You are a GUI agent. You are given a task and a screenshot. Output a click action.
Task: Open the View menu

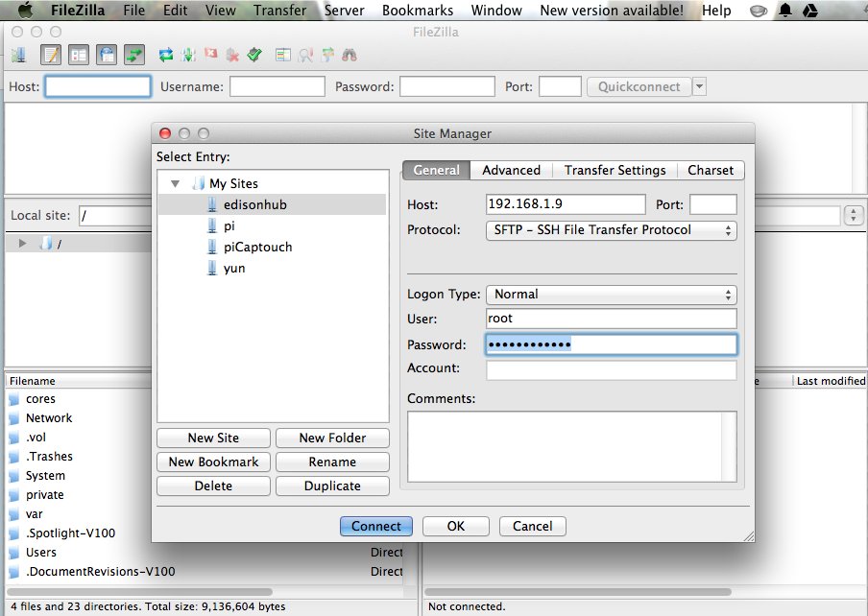click(x=220, y=10)
